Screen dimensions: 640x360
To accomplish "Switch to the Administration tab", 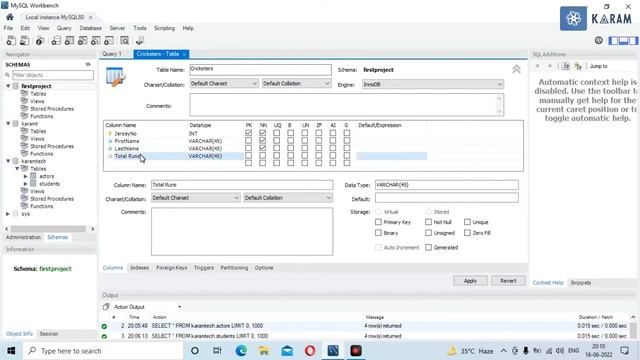I will point(23,237).
